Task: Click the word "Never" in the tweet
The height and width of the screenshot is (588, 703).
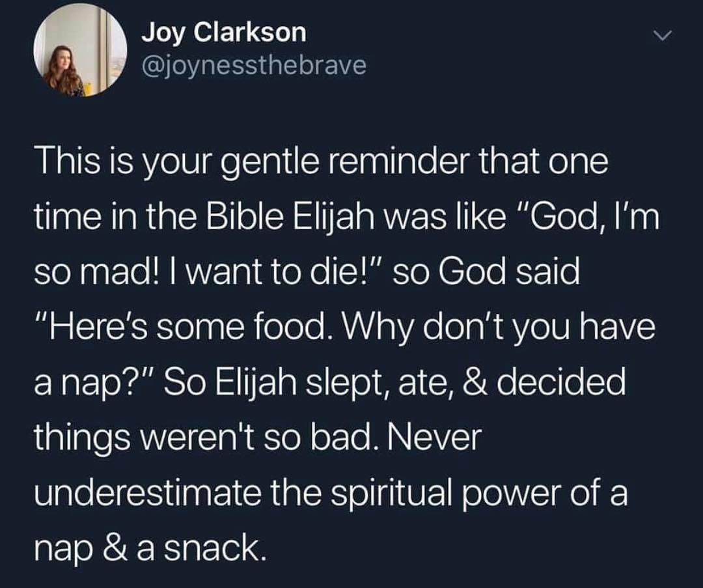Action: tap(437, 438)
